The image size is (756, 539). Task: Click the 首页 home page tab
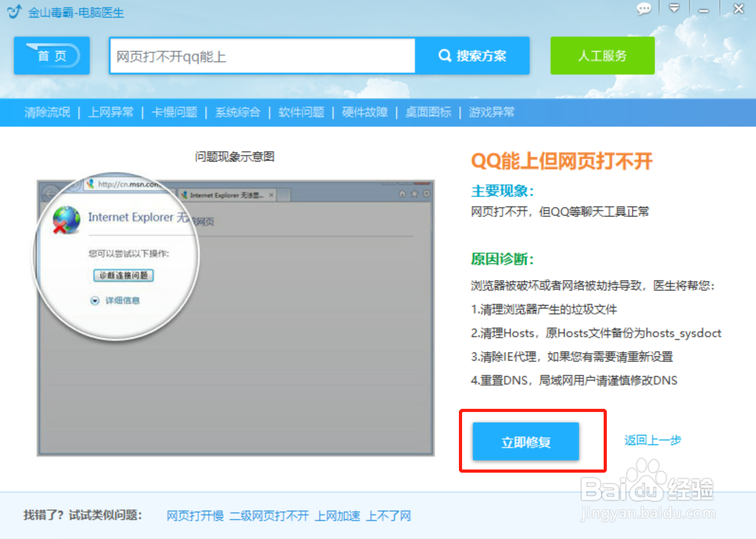click(51, 56)
